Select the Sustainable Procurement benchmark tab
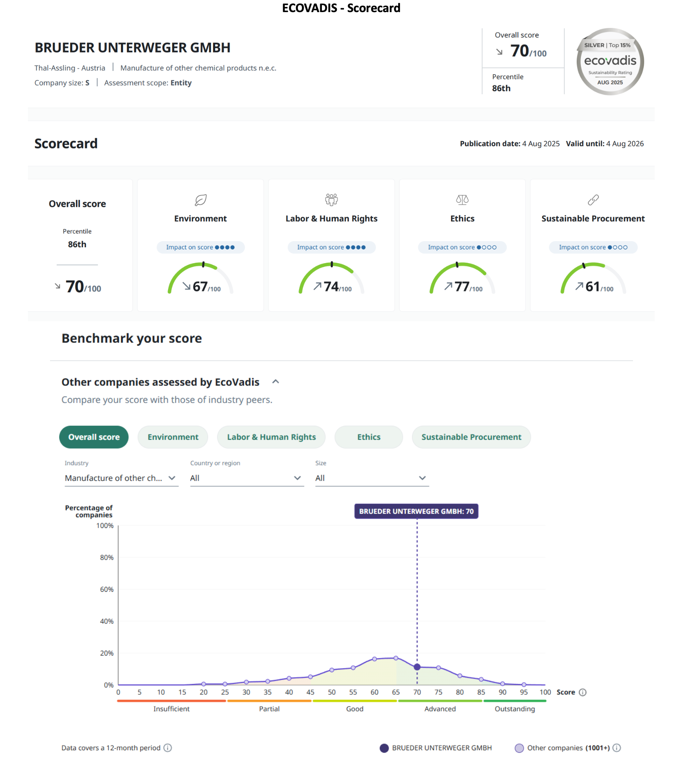This screenshot has height=784, width=678. (471, 437)
